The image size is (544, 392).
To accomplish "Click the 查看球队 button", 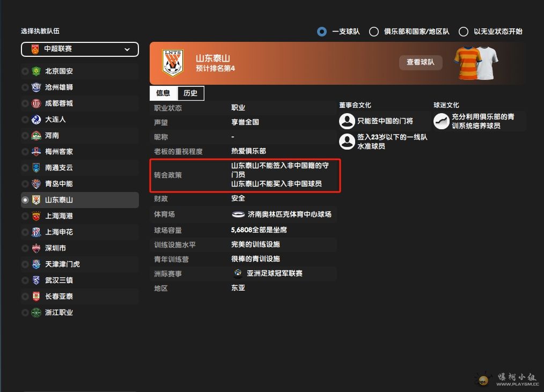I will tap(421, 62).
